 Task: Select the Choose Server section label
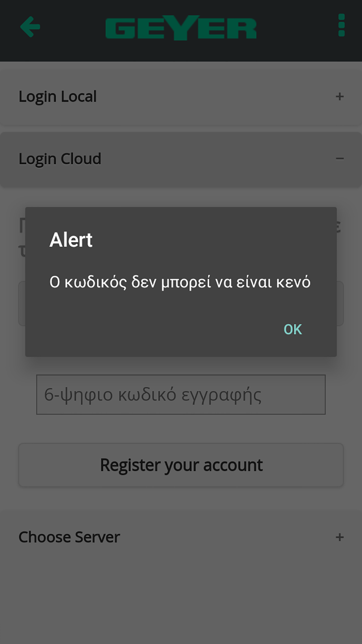pyautogui.click(x=69, y=537)
